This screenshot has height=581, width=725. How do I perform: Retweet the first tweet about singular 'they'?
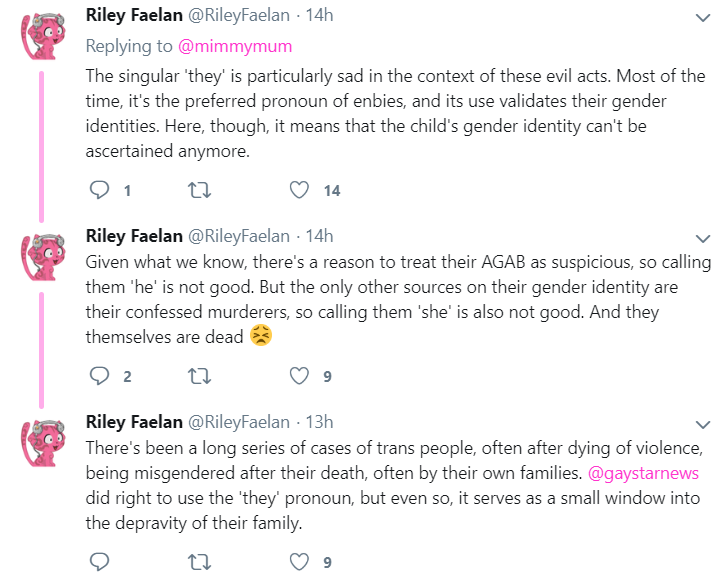[199, 190]
